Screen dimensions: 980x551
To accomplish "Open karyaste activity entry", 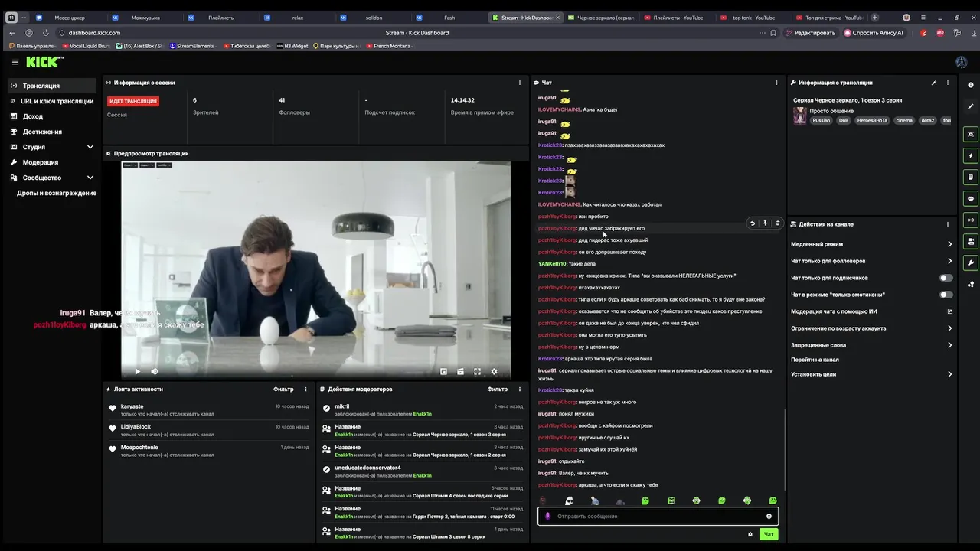I will point(209,409).
